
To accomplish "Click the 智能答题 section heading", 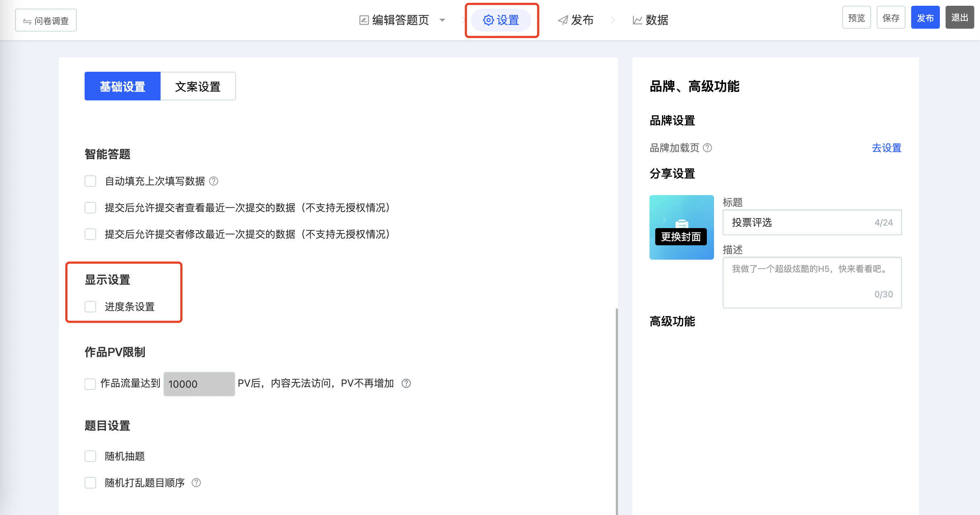I will pyautogui.click(x=107, y=154).
